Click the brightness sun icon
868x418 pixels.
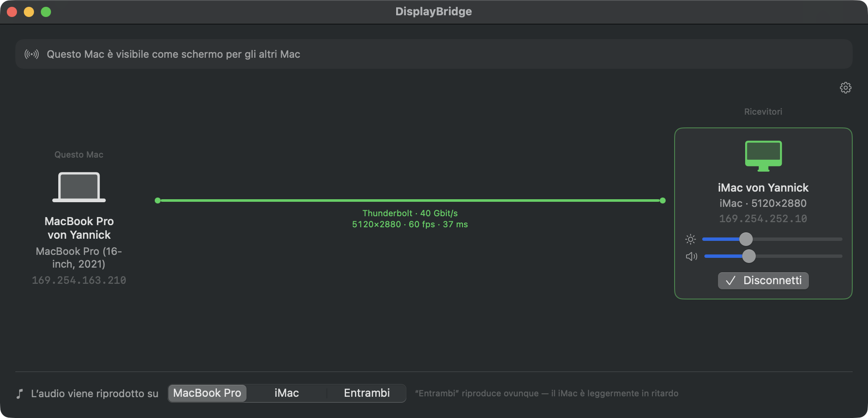click(x=691, y=239)
